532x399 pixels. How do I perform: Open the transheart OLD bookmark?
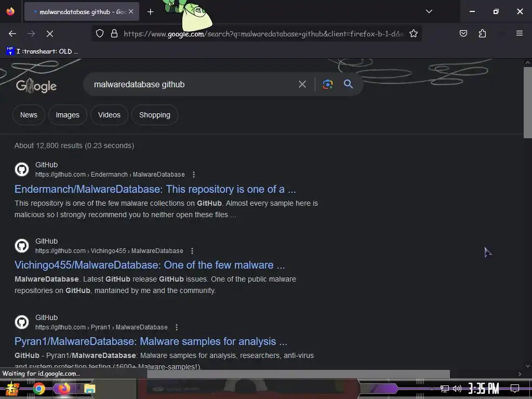[43, 51]
